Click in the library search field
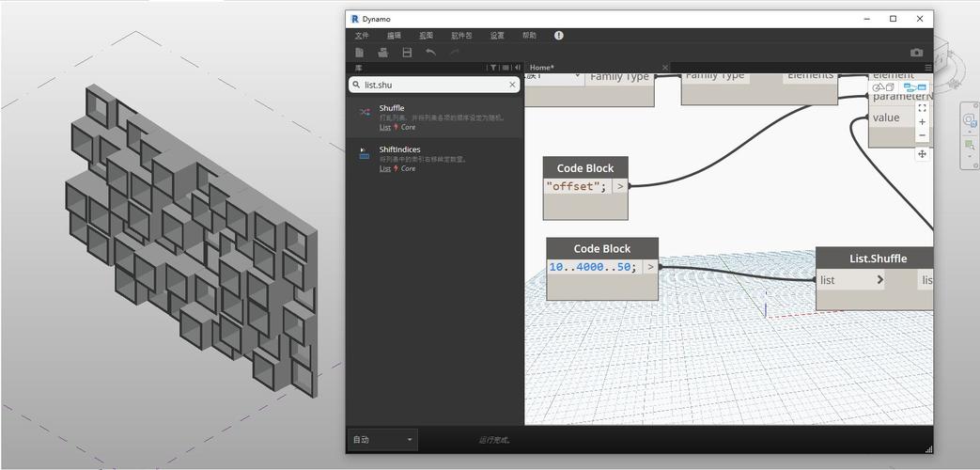 point(434,85)
